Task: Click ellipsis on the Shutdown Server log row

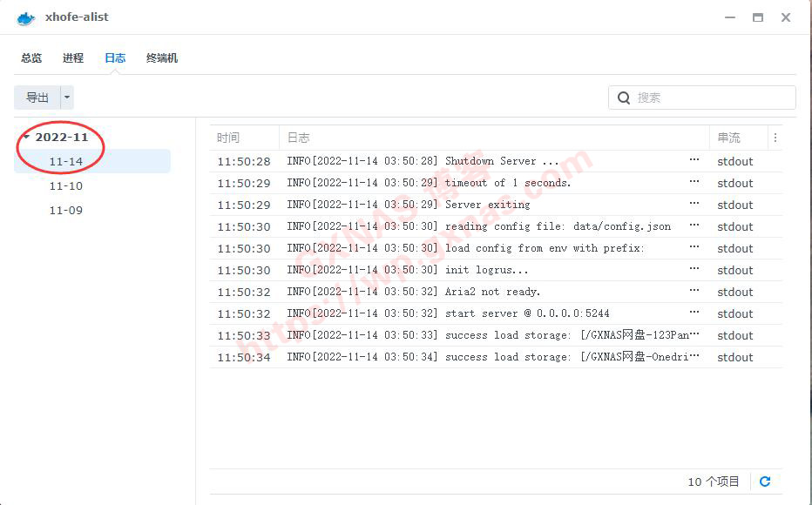Action: (694, 160)
